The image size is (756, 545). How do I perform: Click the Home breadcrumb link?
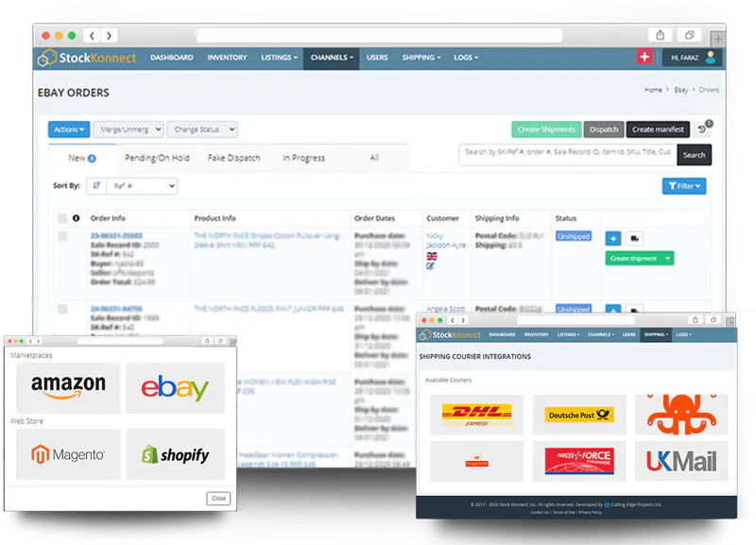tap(653, 90)
